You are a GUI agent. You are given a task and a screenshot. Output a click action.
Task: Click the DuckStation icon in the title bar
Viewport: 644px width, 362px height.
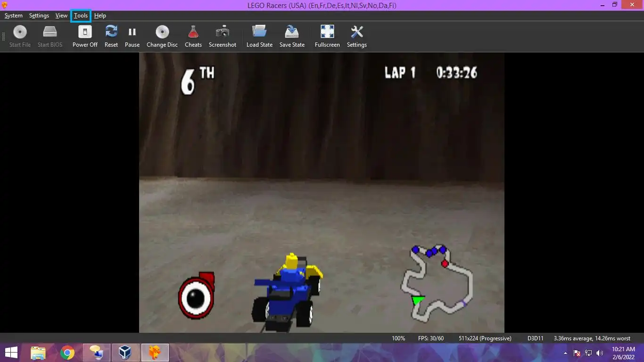point(5,5)
